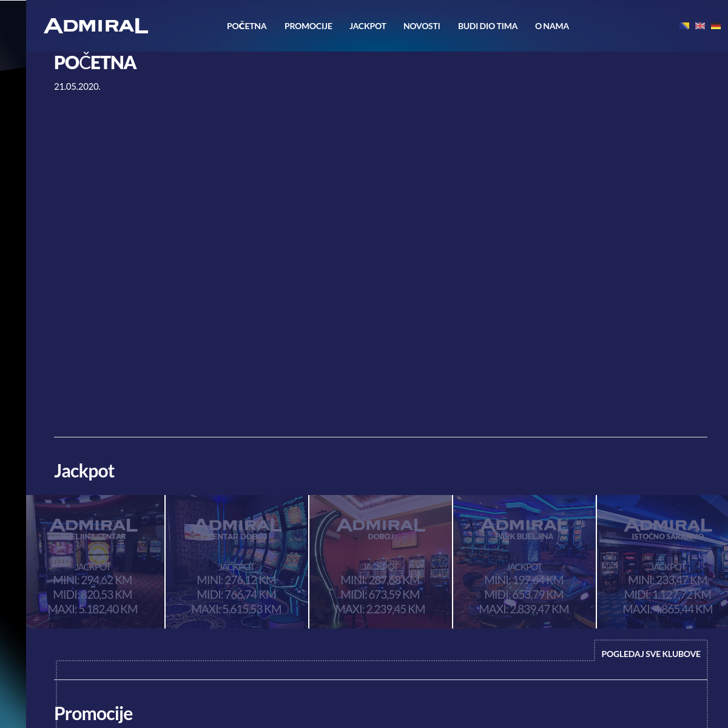The image size is (728, 728).
Task: Click O nama in the top menu
Action: [x=552, y=26]
